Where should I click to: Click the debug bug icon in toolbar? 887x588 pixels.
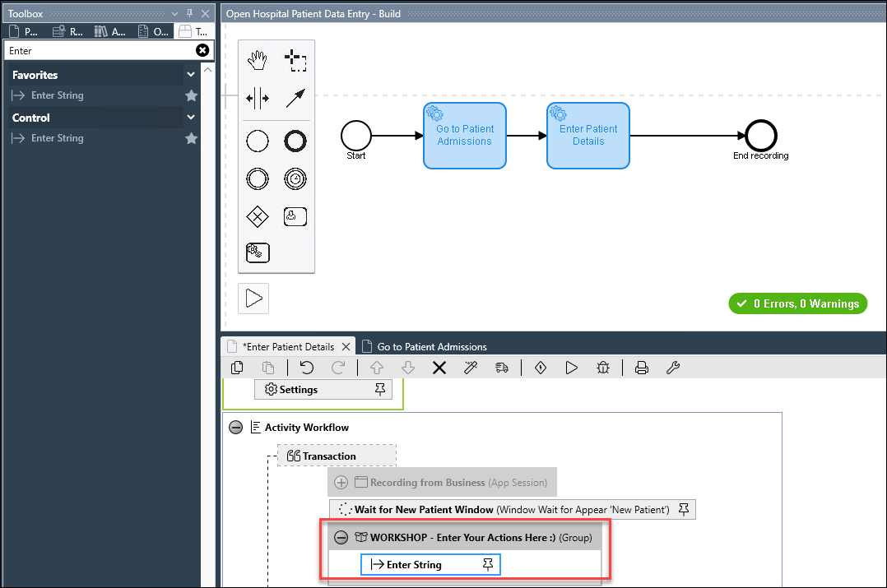[603, 368]
